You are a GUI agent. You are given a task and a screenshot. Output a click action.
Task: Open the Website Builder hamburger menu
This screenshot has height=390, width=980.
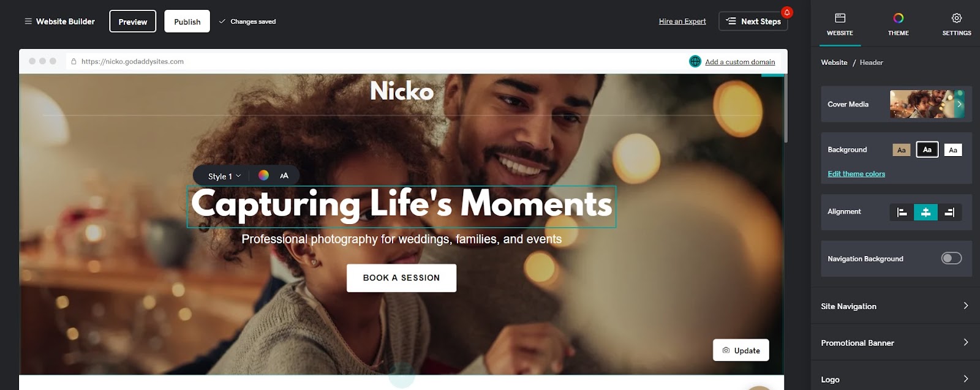click(x=28, y=21)
